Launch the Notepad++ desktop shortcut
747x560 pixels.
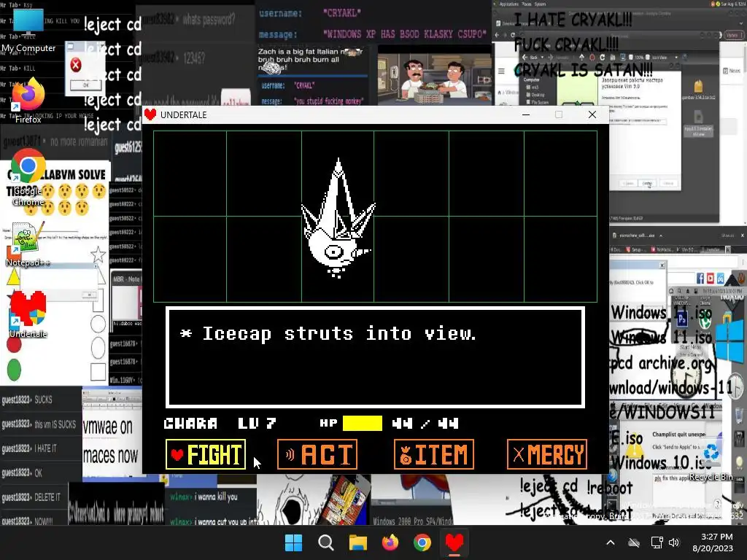(28, 244)
